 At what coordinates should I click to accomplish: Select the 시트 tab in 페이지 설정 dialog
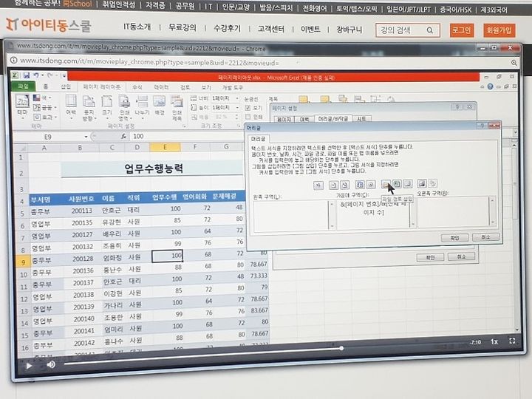[361, 119]
